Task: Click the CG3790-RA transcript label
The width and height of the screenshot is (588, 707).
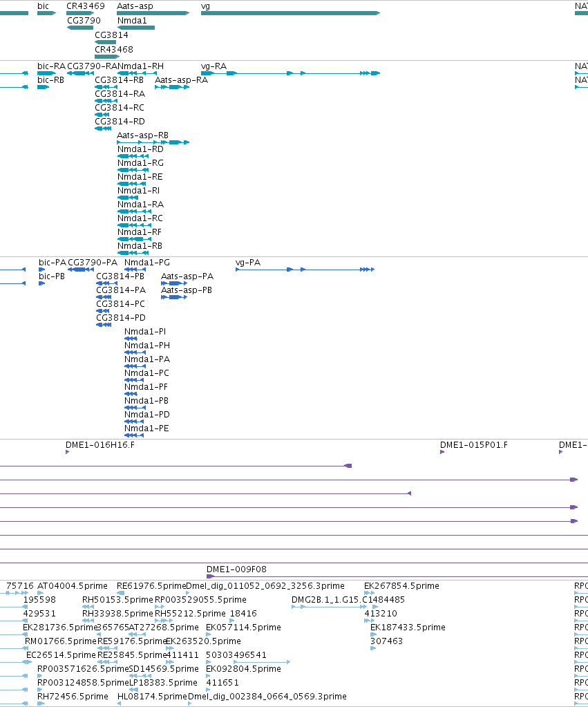Action: coord(92,66)
